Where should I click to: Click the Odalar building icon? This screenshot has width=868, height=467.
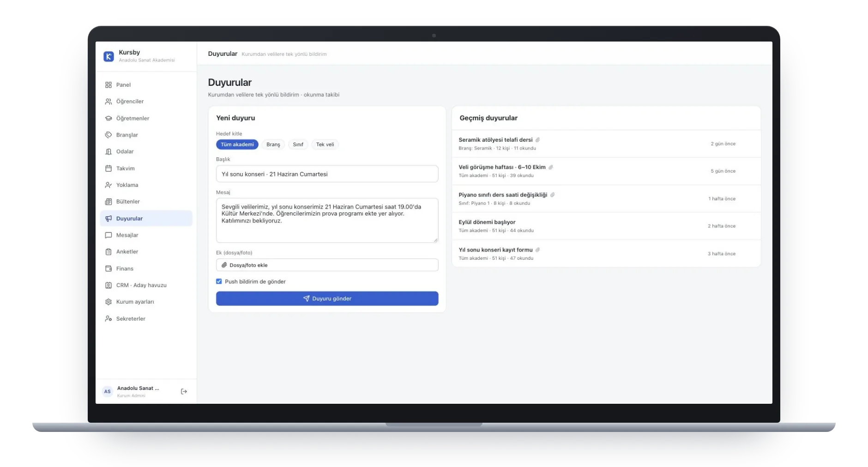(108, 152)
